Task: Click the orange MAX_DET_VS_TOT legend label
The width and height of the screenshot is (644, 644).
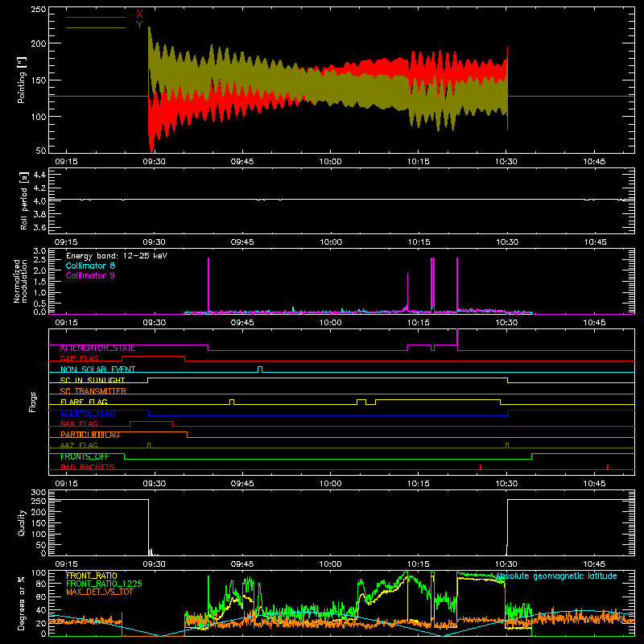Action: click(100, 592)
